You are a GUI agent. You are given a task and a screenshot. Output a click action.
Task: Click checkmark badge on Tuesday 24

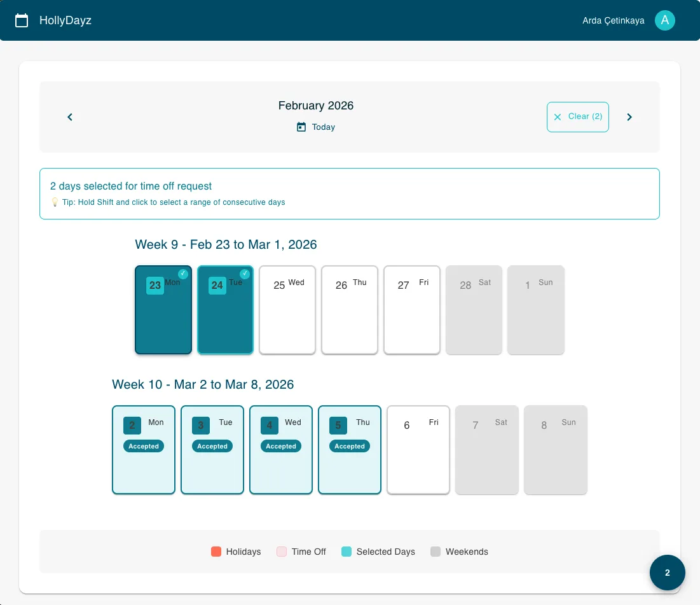tap(245, 274)
